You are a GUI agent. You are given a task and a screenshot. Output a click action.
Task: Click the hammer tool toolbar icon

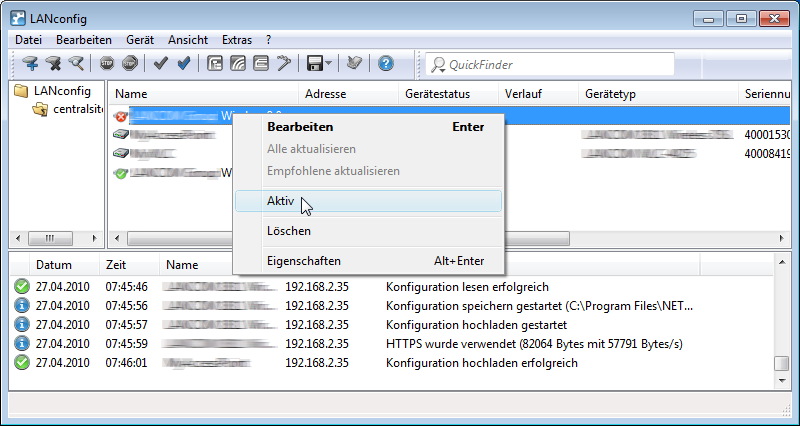coord(284,64)
